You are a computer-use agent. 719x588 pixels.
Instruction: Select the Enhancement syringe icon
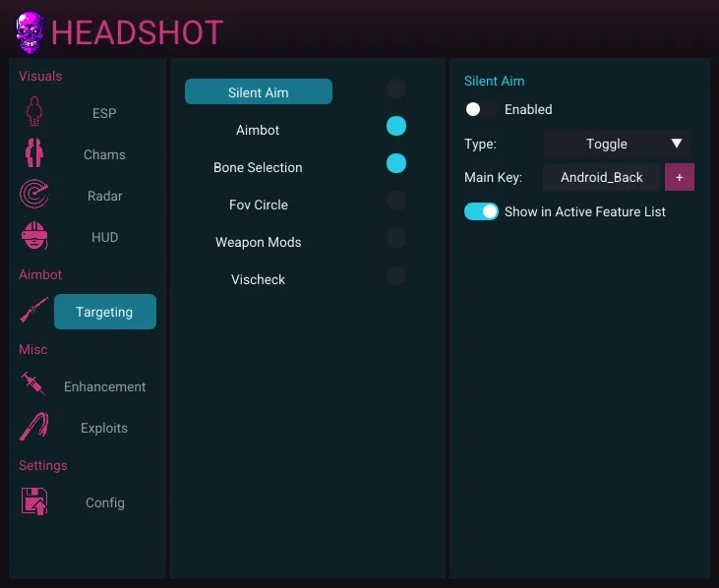pos(34,384)
